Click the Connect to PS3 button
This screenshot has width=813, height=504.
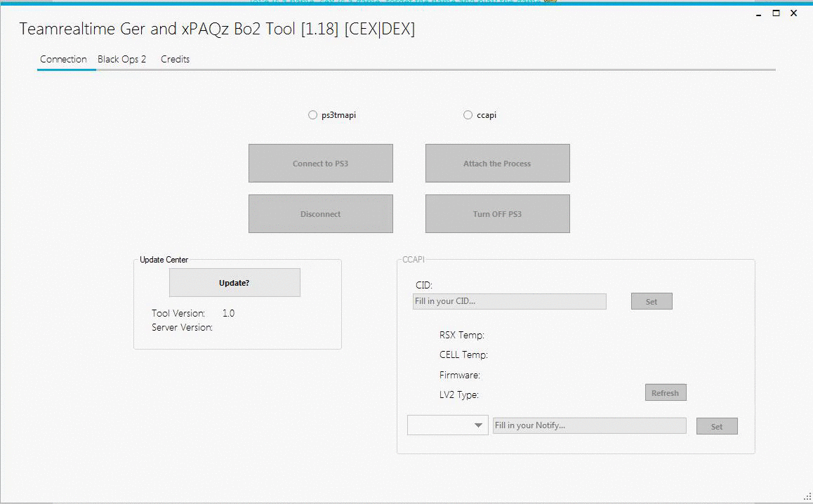(x=320, y=164)
